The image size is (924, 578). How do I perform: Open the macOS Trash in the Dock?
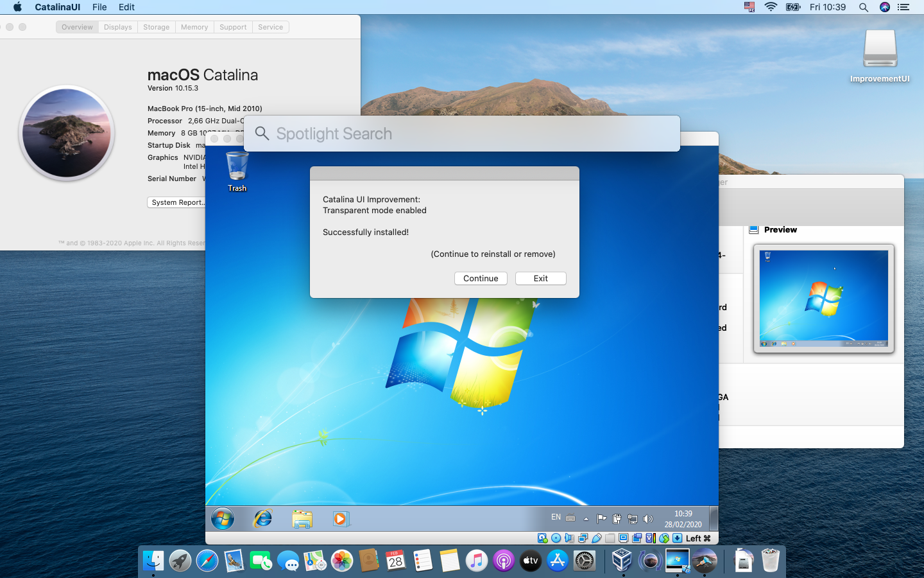click(x=770, y=561)
